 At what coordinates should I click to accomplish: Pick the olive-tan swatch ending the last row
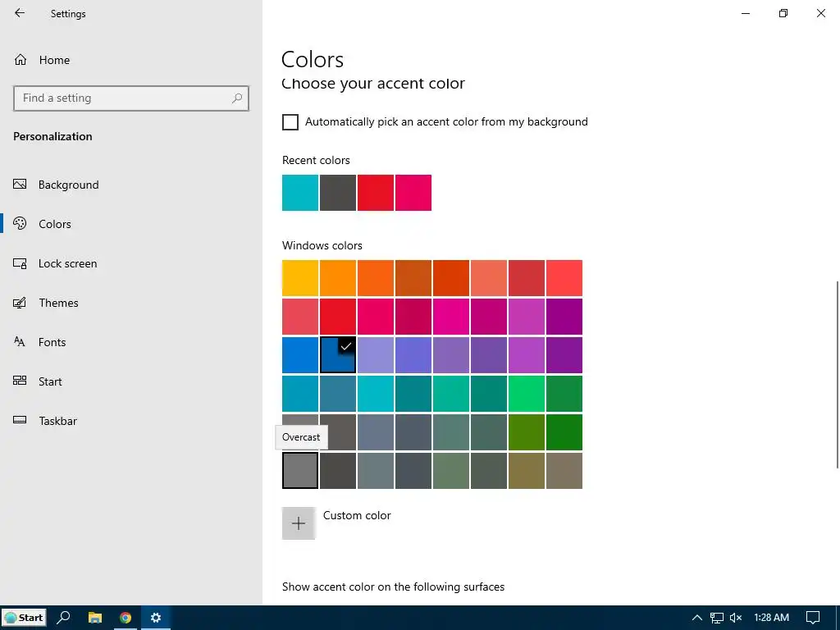(x=564, y=471)
